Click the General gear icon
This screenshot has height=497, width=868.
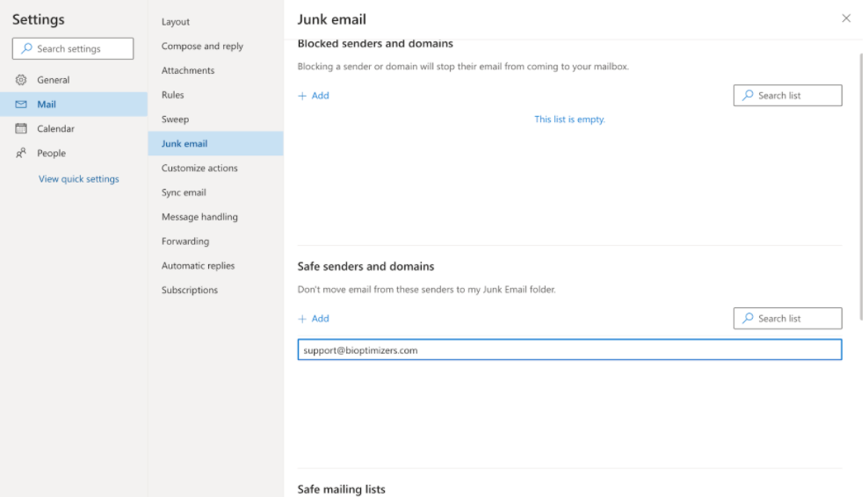(21, 80)
